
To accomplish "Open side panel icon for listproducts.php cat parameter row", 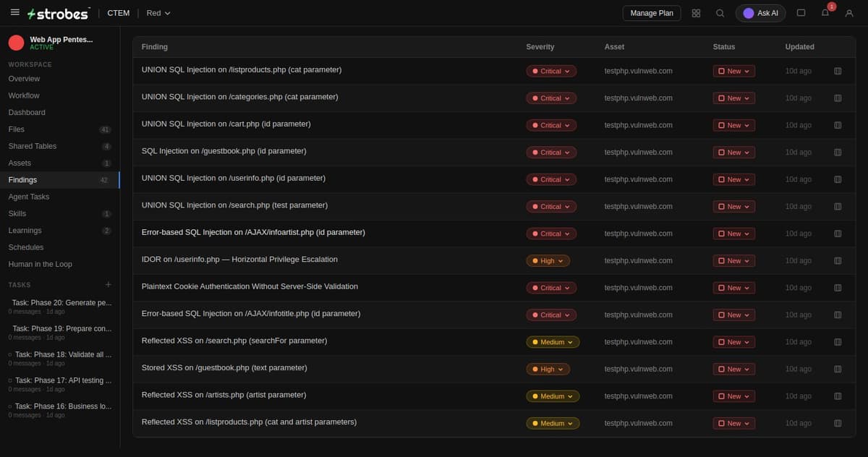I will click(838, 71).
